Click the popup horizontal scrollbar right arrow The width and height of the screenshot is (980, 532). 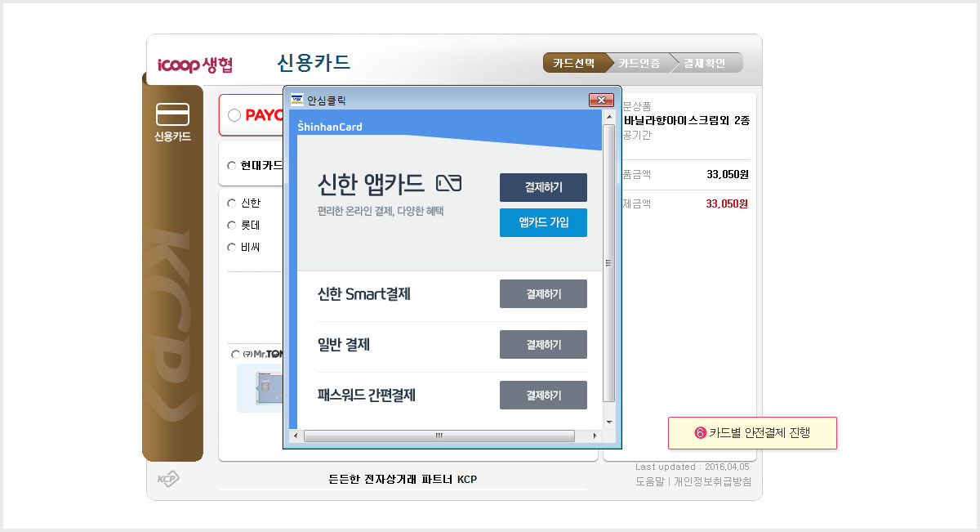click(x=595, y=436)
